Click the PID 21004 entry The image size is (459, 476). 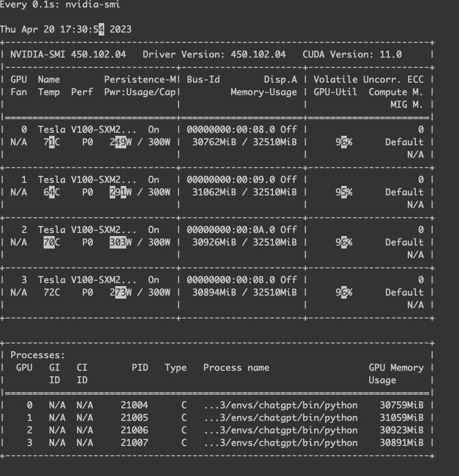(x=134, y=405)
